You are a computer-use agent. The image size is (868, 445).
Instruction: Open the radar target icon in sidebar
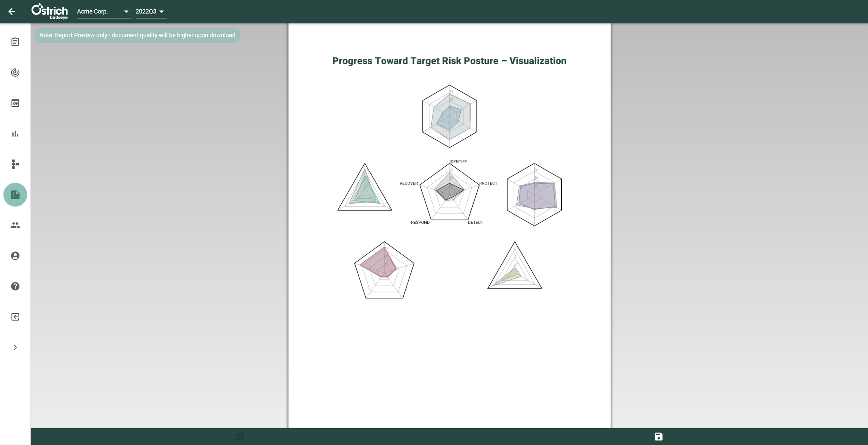coord(15,73)
